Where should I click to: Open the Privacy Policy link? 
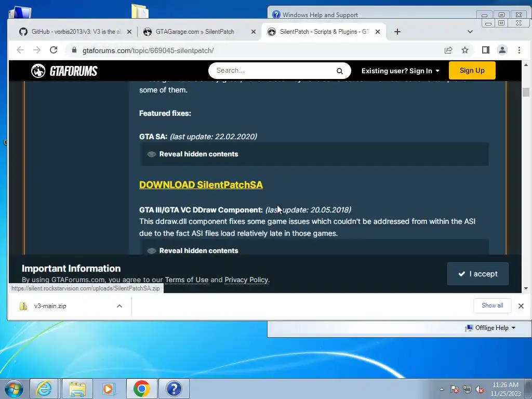coord(246,280)
